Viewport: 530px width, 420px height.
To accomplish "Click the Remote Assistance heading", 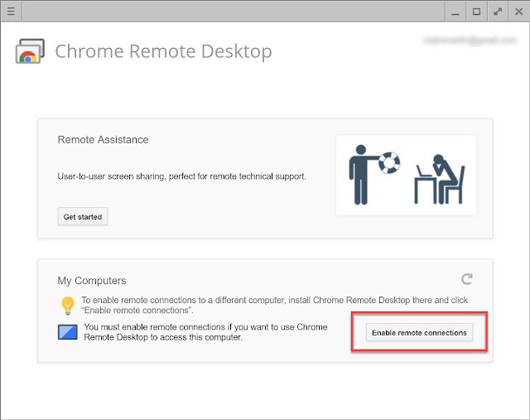I will coord(103,139).
